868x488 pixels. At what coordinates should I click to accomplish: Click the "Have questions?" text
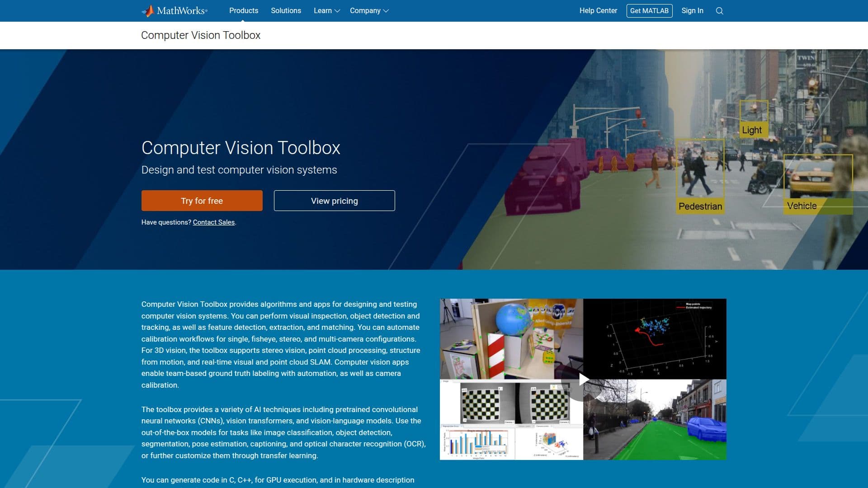pyautogui.click(x=166, y=222)
